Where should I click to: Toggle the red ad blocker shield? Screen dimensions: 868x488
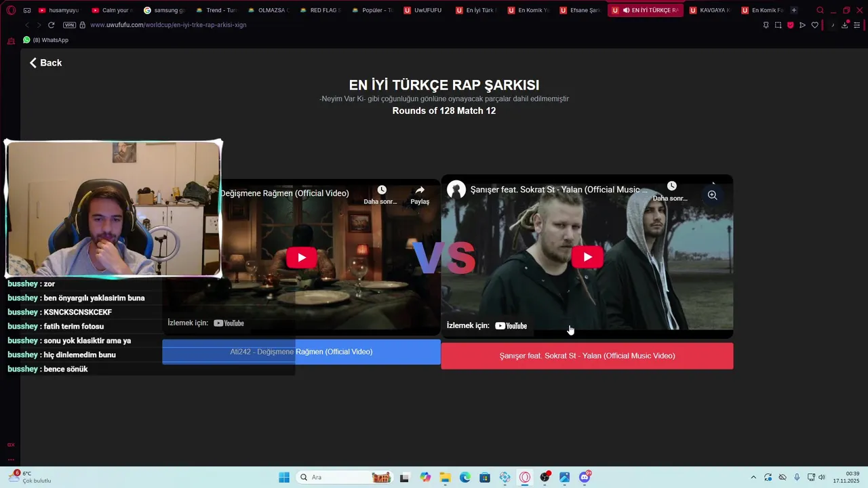790,25
